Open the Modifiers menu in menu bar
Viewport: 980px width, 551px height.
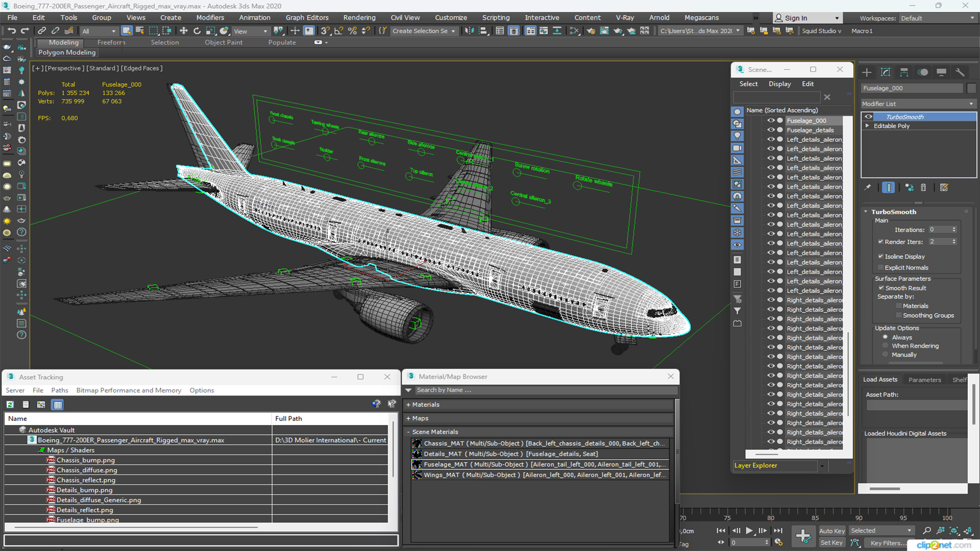click(x=209, y=17)
